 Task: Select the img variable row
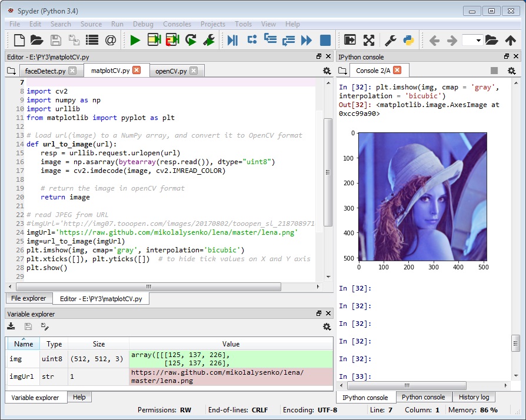[169, 359]
